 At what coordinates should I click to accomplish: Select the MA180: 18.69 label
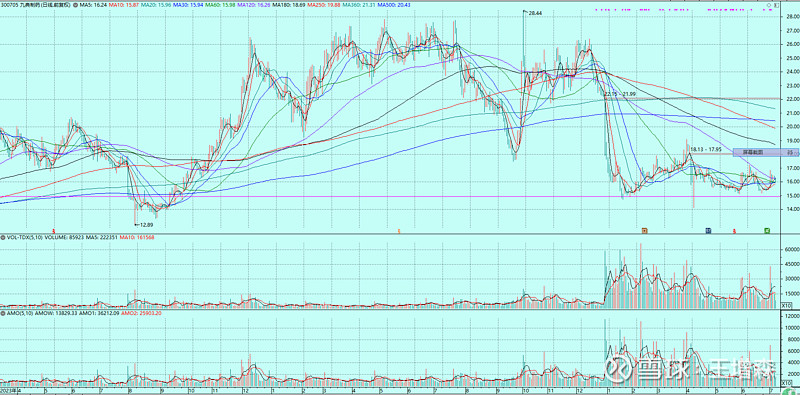tap(290, 5)
